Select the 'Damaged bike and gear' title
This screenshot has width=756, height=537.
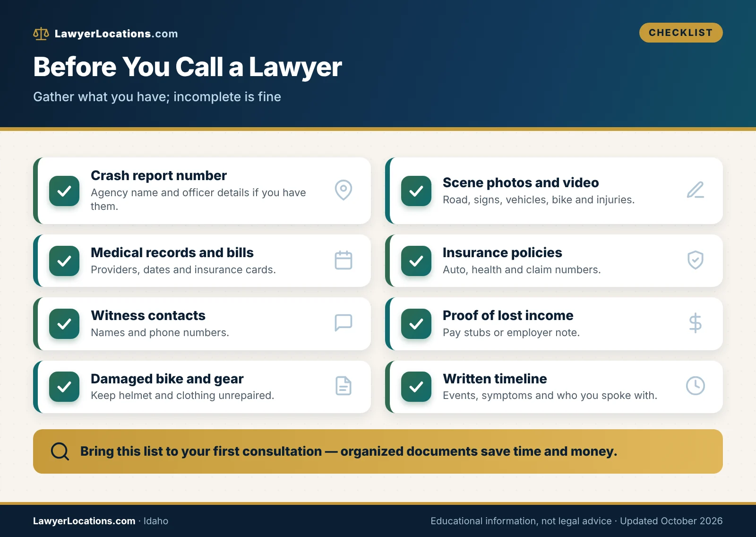[167, 379]
